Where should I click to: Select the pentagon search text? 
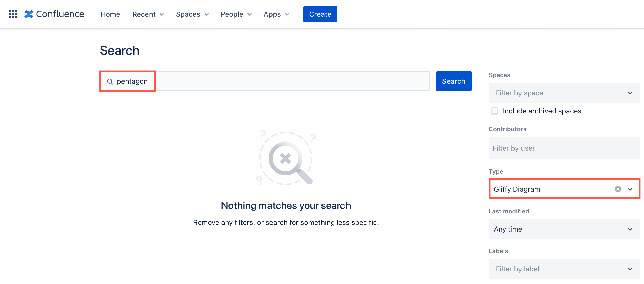tap(132, 81)
